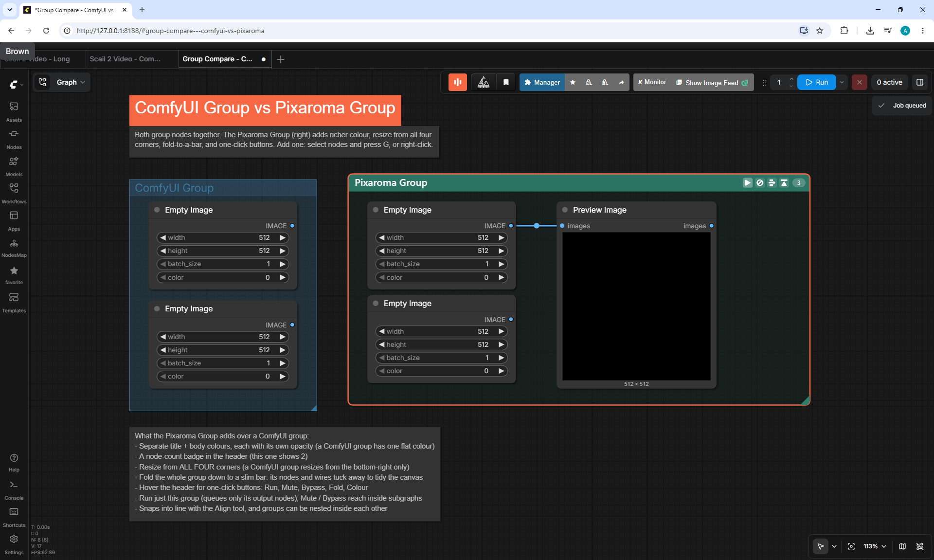934x560 pixels.
Task: Open the ComfyUI Manager
Action: click(542, 82)
